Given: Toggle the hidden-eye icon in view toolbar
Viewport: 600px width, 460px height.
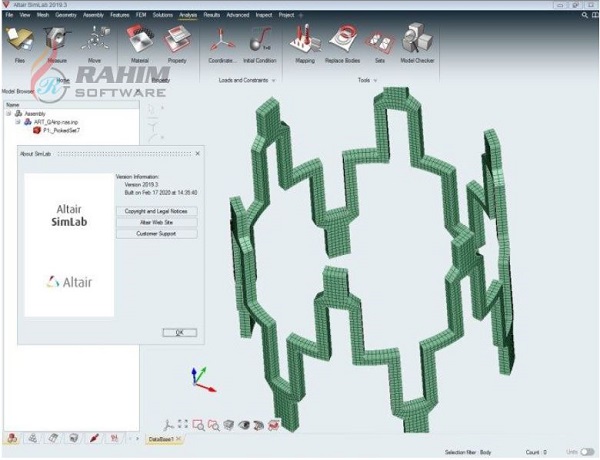Looking at the screenshot, I should 259,425.
